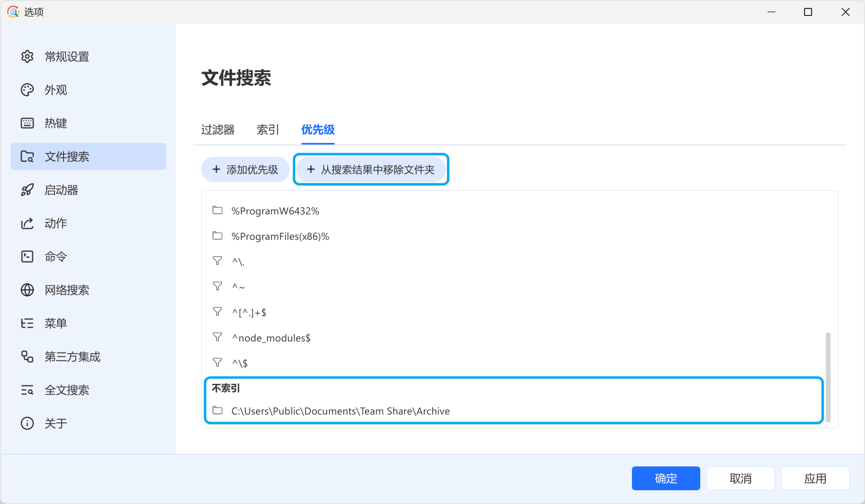Image resolution: width=865 pixels, height=504 pixels.
Task: Go to 启动器 settings page label
Action: click(x=61, y=190)
